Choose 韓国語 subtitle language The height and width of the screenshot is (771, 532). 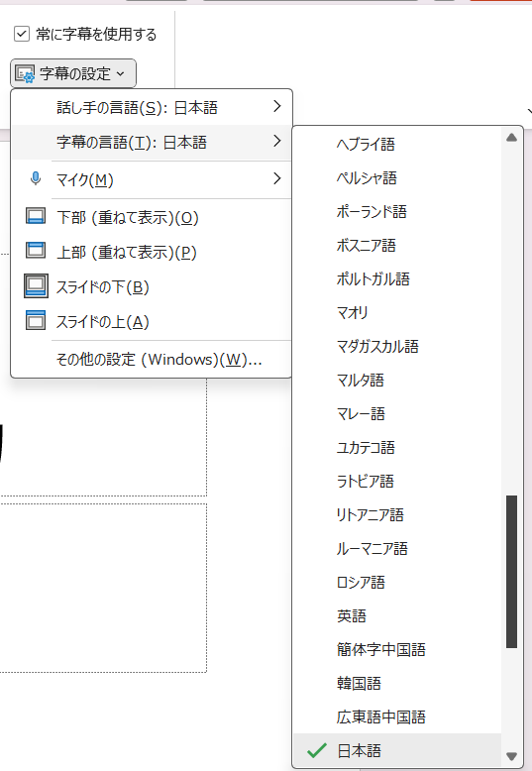click(397, 683)
